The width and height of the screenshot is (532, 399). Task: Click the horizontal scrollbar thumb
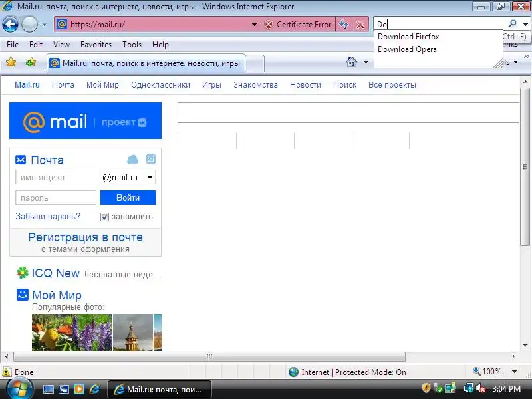point(209,356)
